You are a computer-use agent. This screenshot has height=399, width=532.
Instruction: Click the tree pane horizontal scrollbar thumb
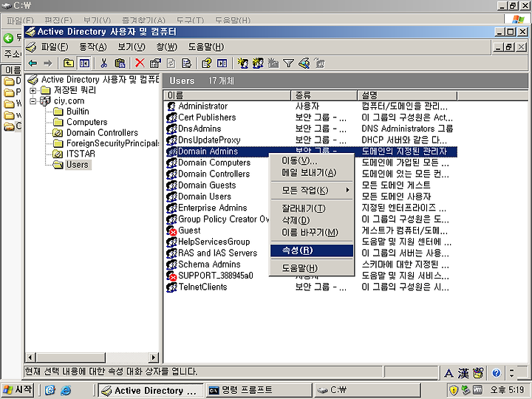click(71, 358)
